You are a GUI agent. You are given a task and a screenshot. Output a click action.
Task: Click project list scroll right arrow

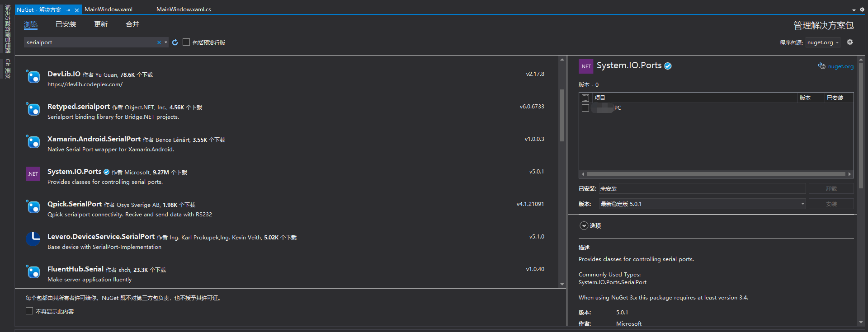tap(849, 174)
